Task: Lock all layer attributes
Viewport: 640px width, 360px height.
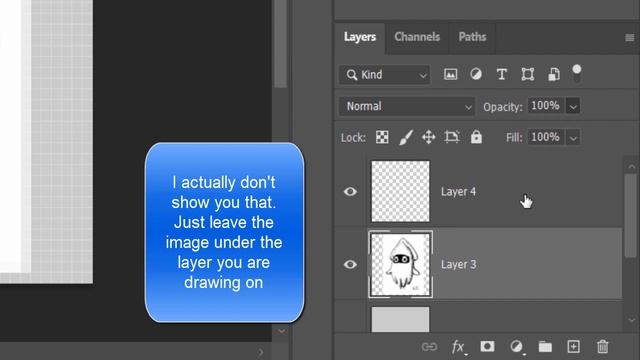Action: (476, 137)
